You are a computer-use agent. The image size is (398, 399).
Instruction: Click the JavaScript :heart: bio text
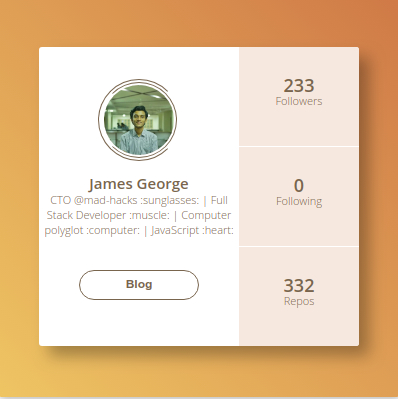click(x=192, y=230)
